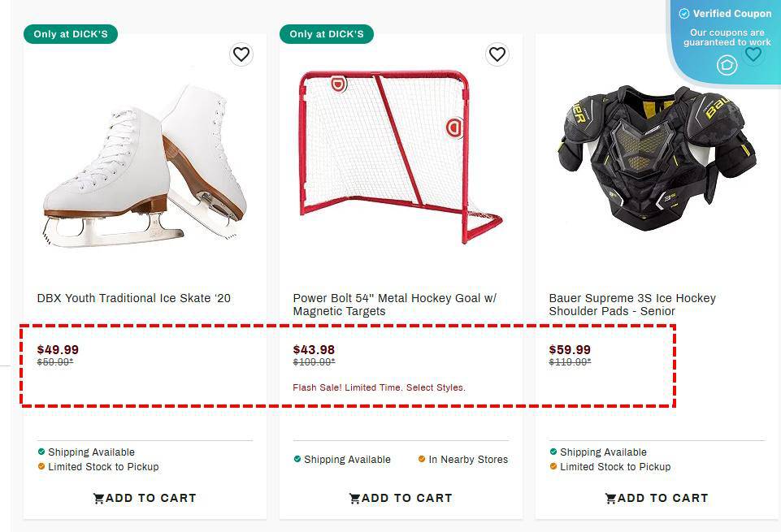This screenshot has height=532, width=781.
Task: Click the cart icon in the skates' Add to Cart
Action: click(x=98, y=498)
